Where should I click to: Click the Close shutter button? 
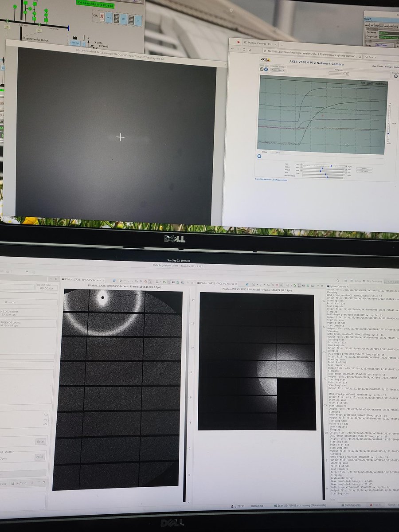40,457
